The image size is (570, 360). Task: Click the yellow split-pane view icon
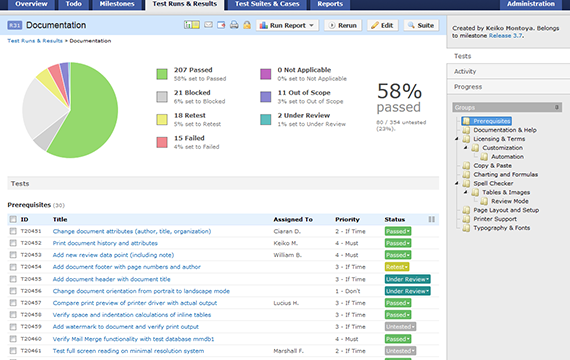point(196,25)
